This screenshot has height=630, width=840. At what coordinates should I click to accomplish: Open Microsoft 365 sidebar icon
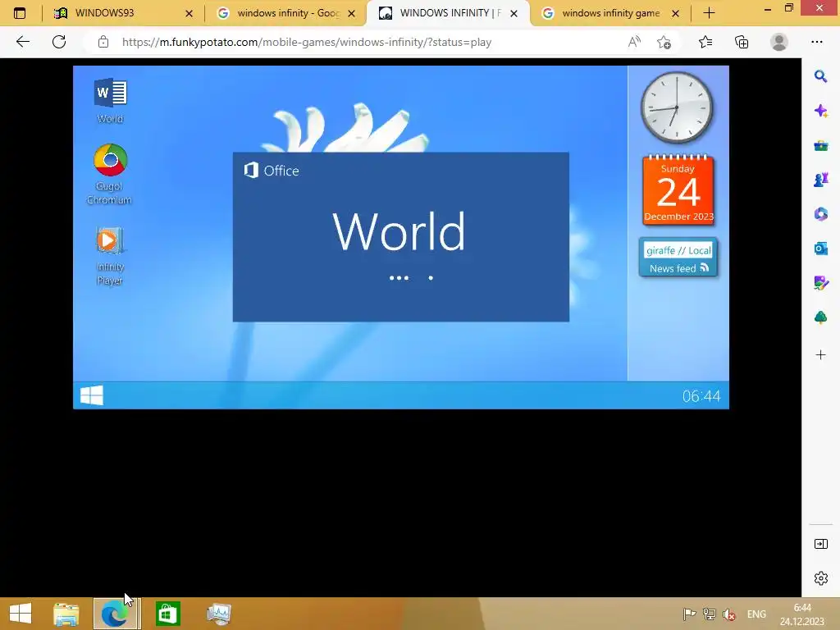[820, 214]
